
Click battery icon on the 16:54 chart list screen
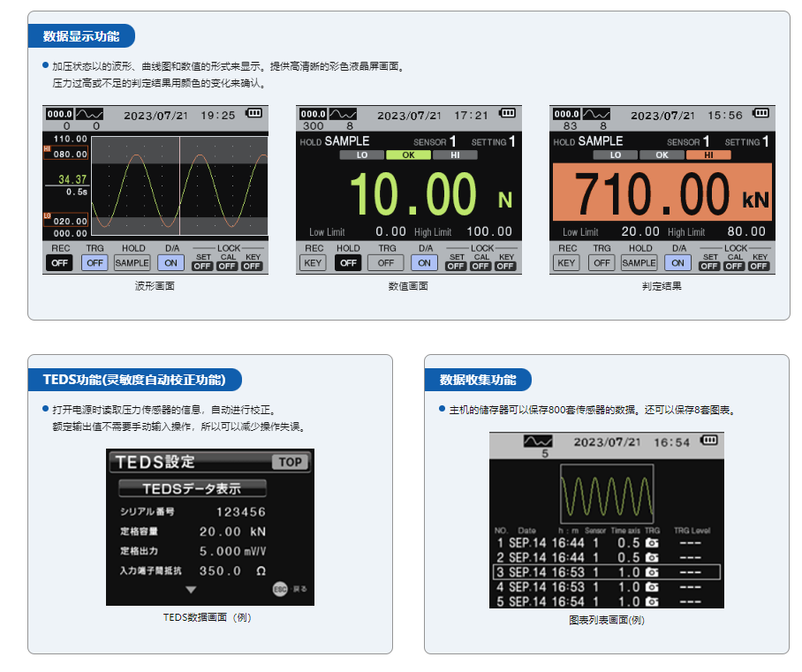coord(709,441)
